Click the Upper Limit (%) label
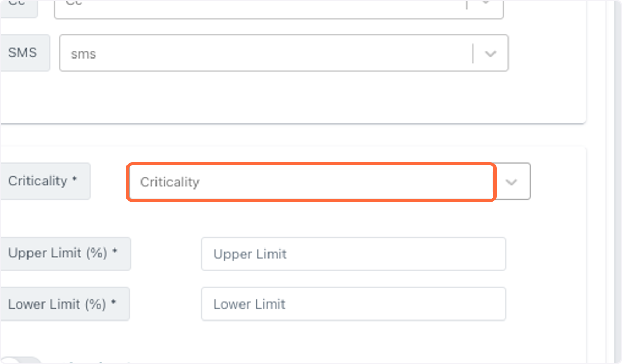The image size is (622, 364). click(x=63, y=253)
